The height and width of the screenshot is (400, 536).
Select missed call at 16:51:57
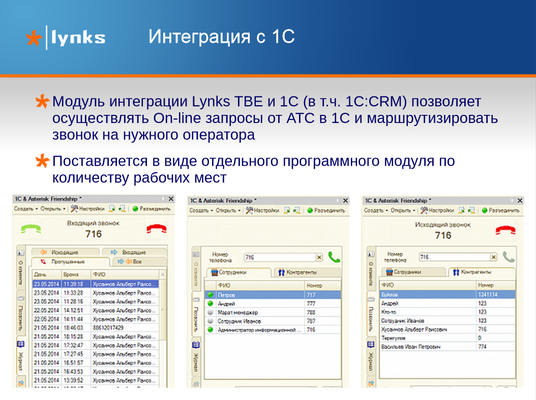coord(96,363)
